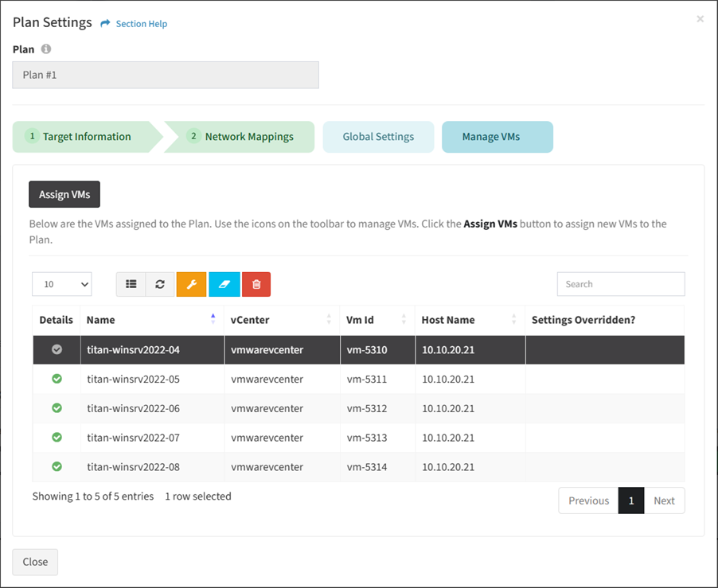
Task: Sort table by Host Name column arrows
Action: click(513, 319)
